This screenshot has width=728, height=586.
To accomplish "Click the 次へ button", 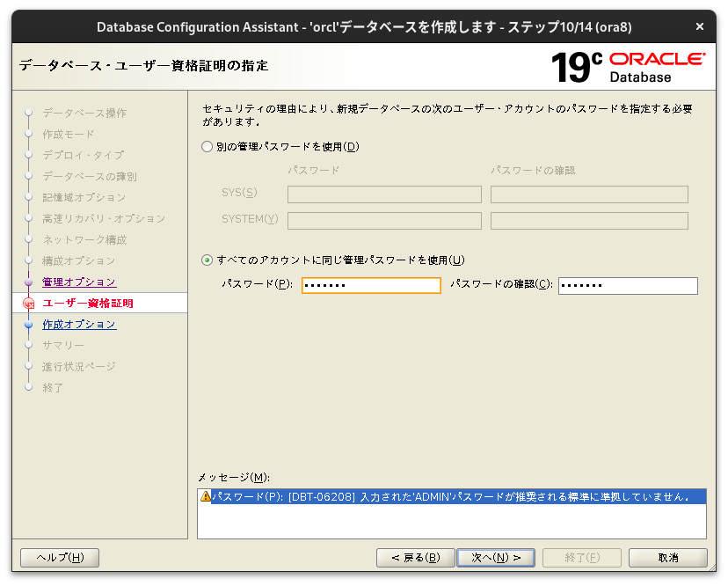I will tap(496, 557).
